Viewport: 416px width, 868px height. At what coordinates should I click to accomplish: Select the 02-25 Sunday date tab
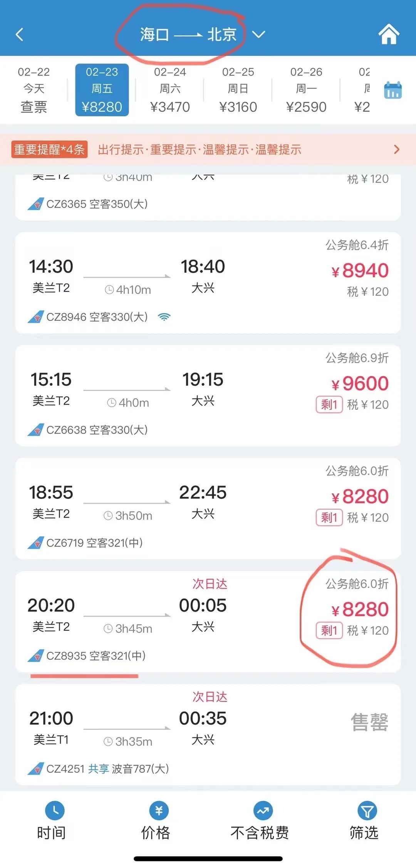tap(238, 90)
